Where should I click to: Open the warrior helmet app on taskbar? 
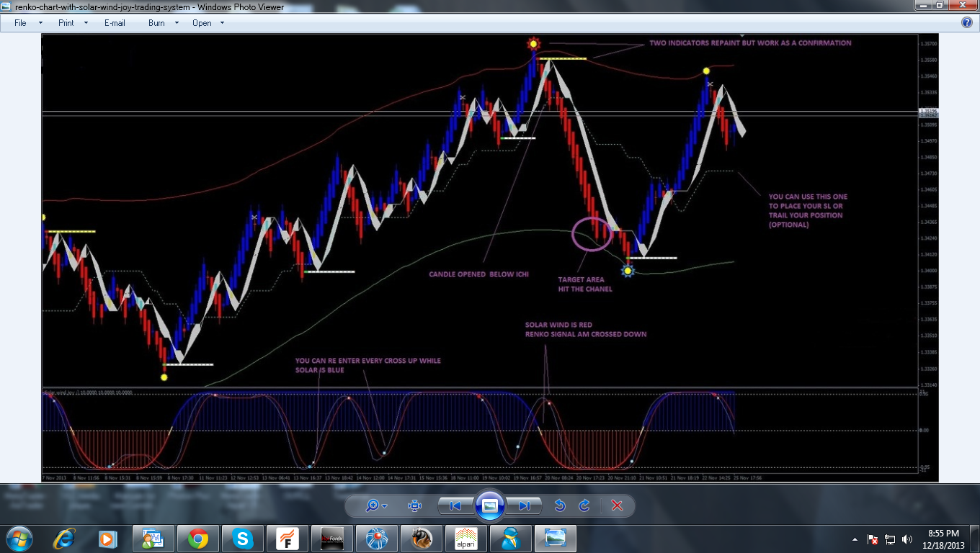click(422, 538)
